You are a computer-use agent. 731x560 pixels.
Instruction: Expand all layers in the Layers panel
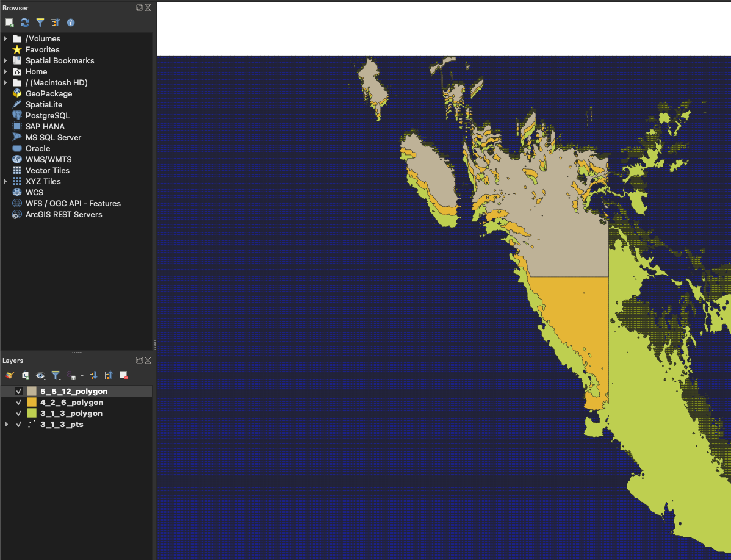(93, 375)
